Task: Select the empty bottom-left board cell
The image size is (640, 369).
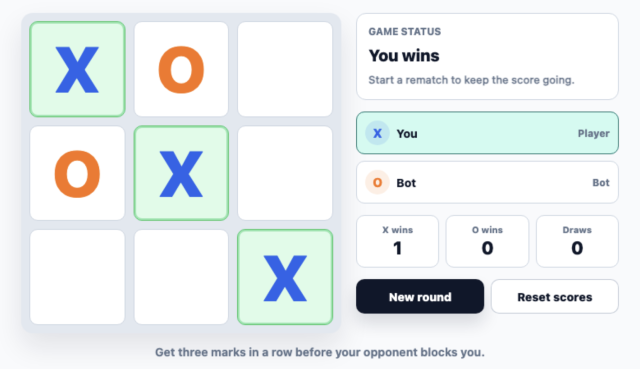Action: 77,277
